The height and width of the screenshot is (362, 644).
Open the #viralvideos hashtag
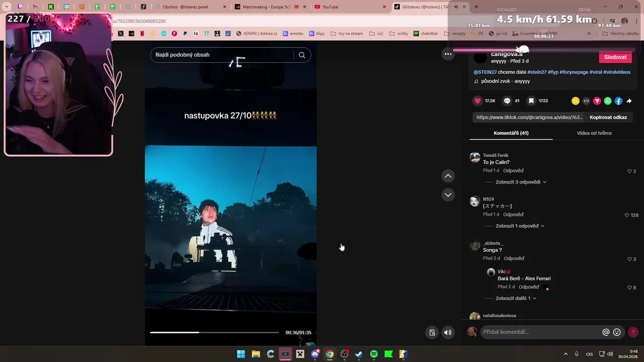click(x=617, y=72)
